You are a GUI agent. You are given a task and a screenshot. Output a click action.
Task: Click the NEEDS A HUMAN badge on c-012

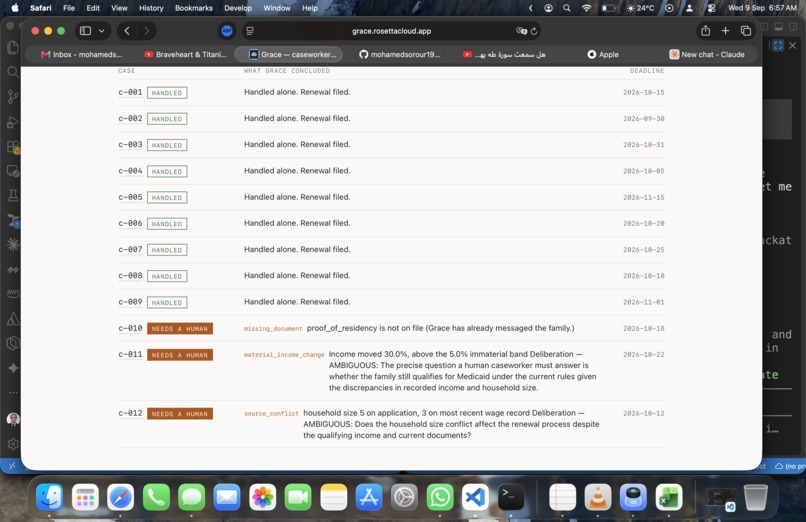[x=180, y=414]
